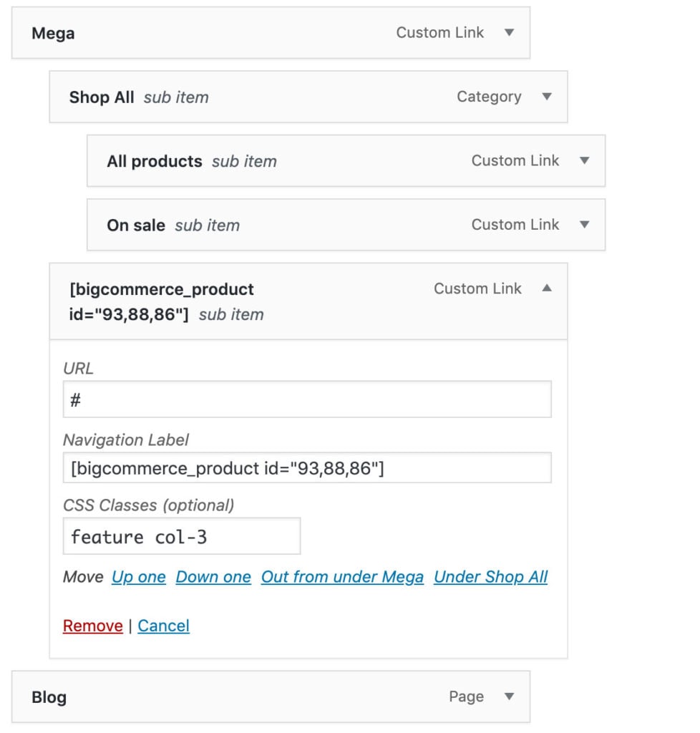This screenshot has width=700, height=733.
Task: Expand the Mega menu item dropdown arrow
Action: pyautogui.click(x=508, y=32)
